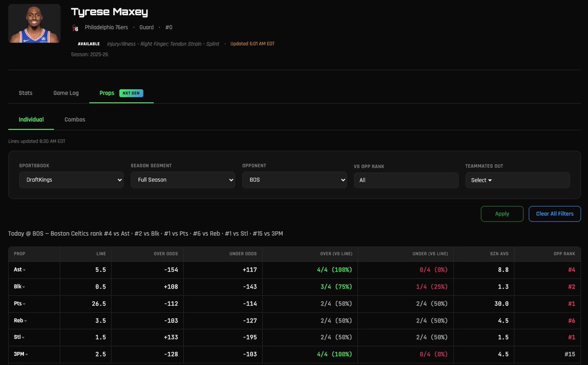588x365 pixels.
Task: Click the Pts under odds -114
Action: point(249,304)
